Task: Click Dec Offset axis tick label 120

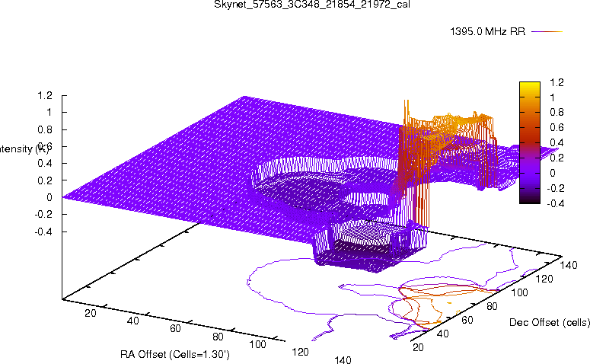Action: 544,279
